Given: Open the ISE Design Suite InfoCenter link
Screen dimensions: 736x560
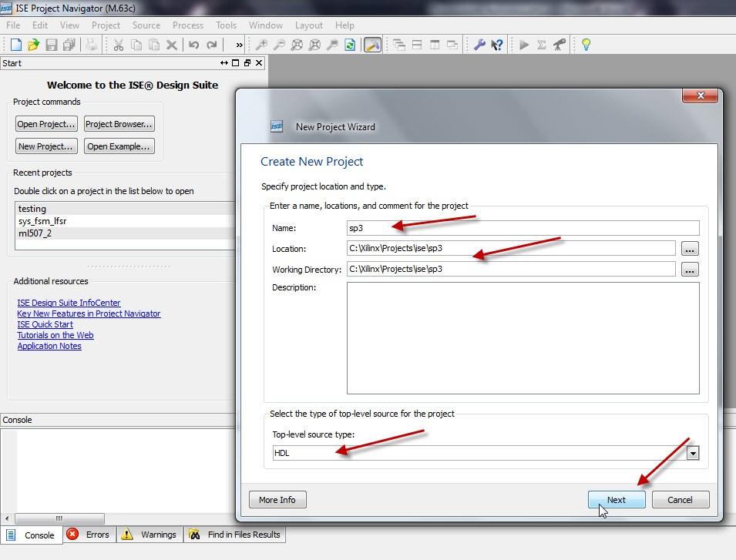Looking at the screenshot, I should pyautogui.click(x=69, y=303).
